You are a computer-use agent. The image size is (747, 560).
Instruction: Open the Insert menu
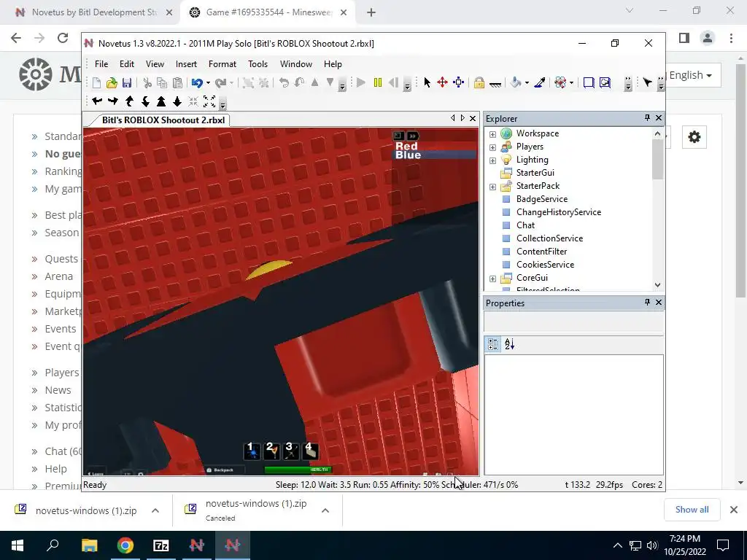[186, 64]
